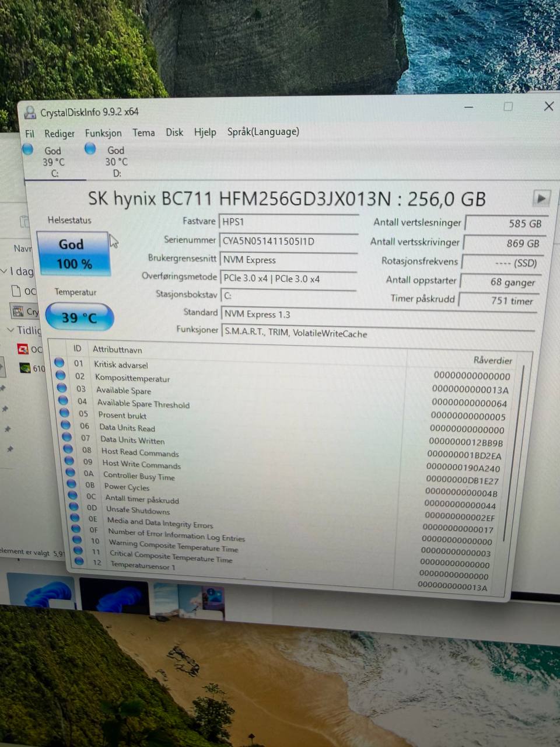Click status dot for Kritisk advarsel row
This screenshot has width=560, height=747.
[x=59, y=362]
